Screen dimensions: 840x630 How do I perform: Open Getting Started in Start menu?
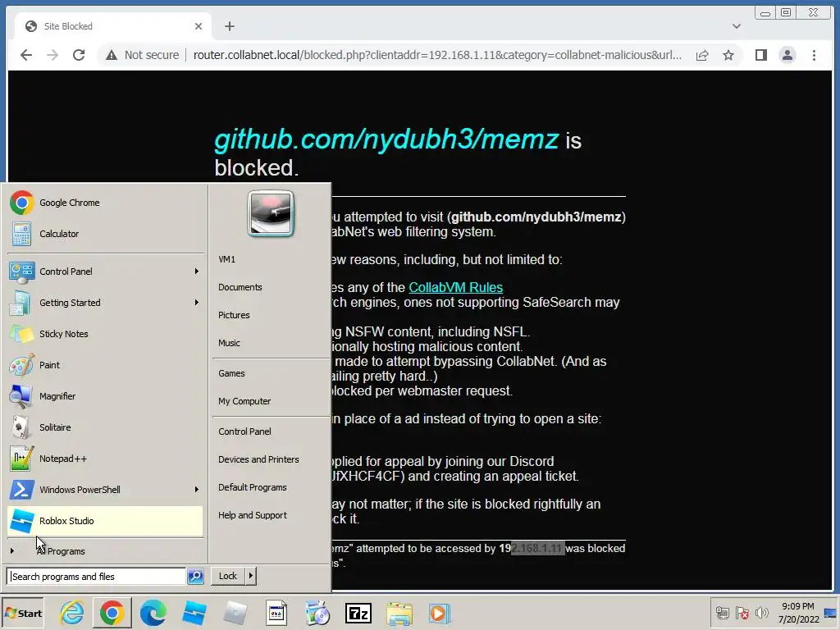click(x=105, y=302)
